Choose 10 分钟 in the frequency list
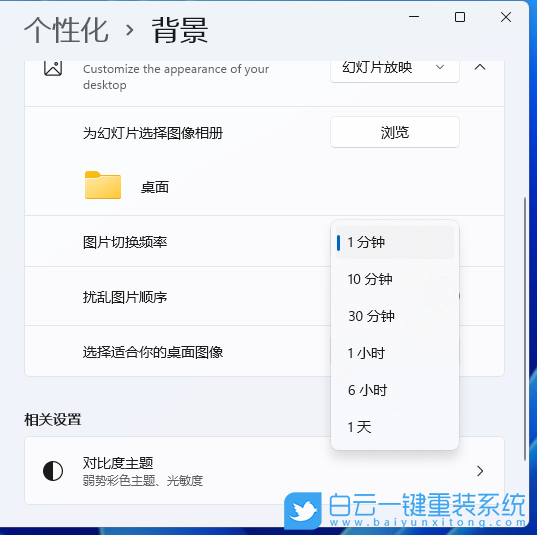Viewport: 537px width, 535px height. (x=395, y=279)
